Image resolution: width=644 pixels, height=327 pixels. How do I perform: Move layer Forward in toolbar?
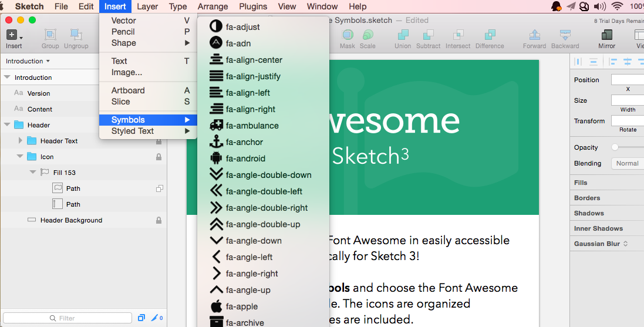534,39
